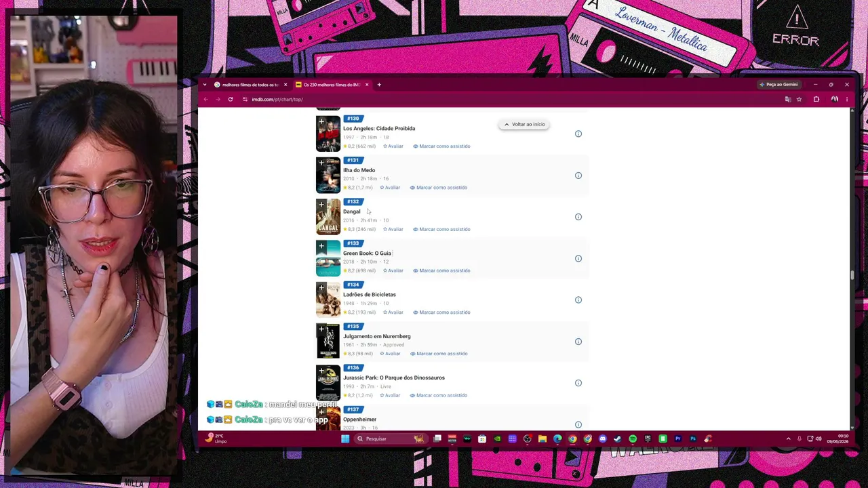Launch File Explorer from the taskbar

(542, 439)
